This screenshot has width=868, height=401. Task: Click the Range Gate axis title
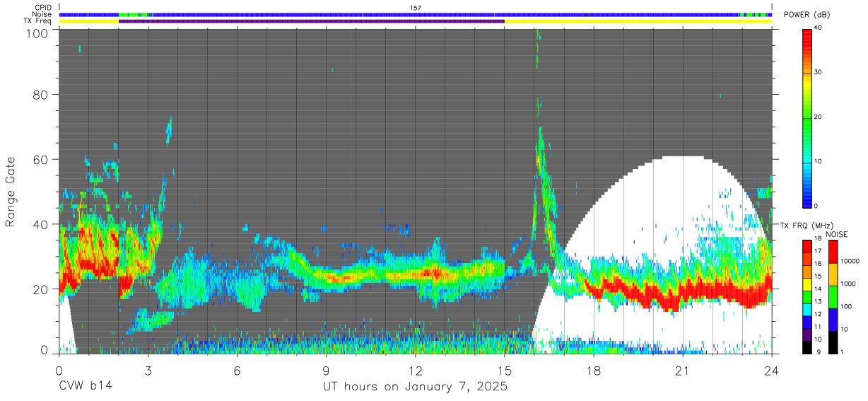point(11,192)
